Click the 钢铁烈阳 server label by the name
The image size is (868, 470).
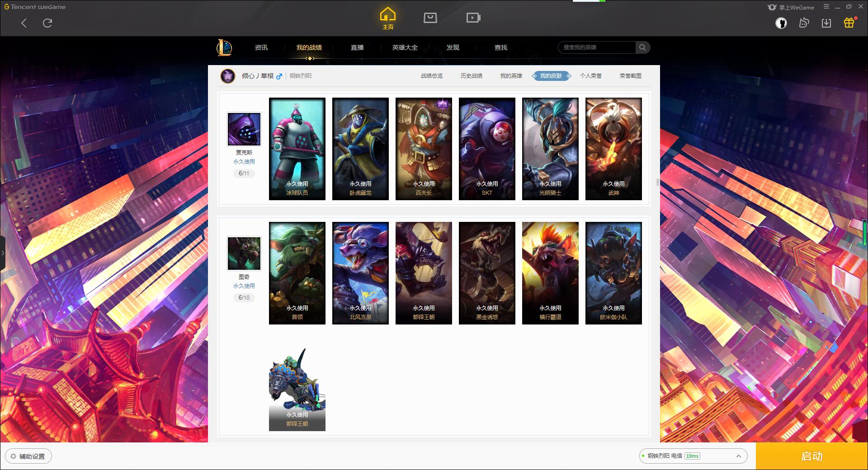(x=301, y=76)
